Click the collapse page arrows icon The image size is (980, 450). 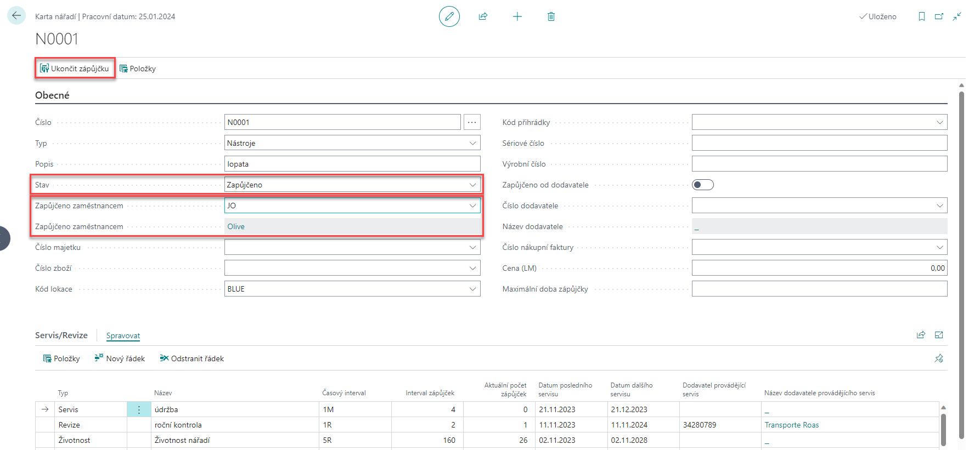pyautogui.click(x=957, y=16)
